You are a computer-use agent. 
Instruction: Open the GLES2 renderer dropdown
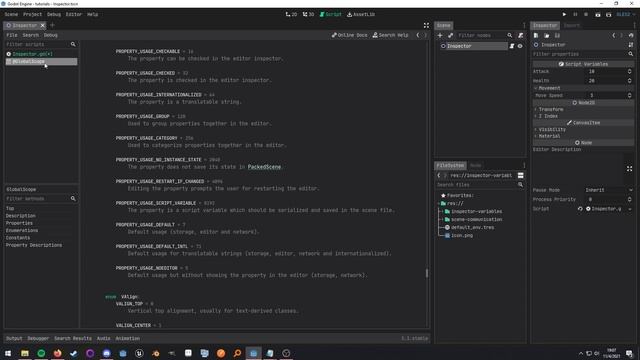[x=625, y=14]
